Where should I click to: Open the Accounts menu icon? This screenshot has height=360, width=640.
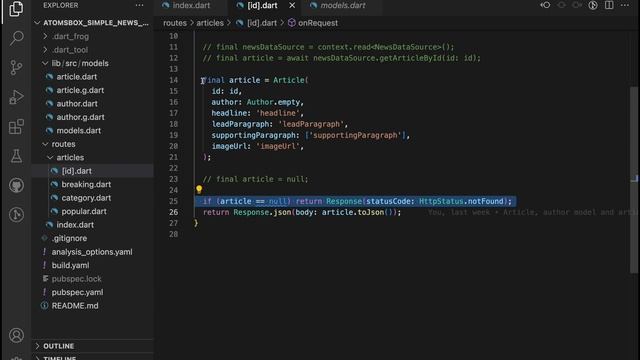(x=16, y=335)
